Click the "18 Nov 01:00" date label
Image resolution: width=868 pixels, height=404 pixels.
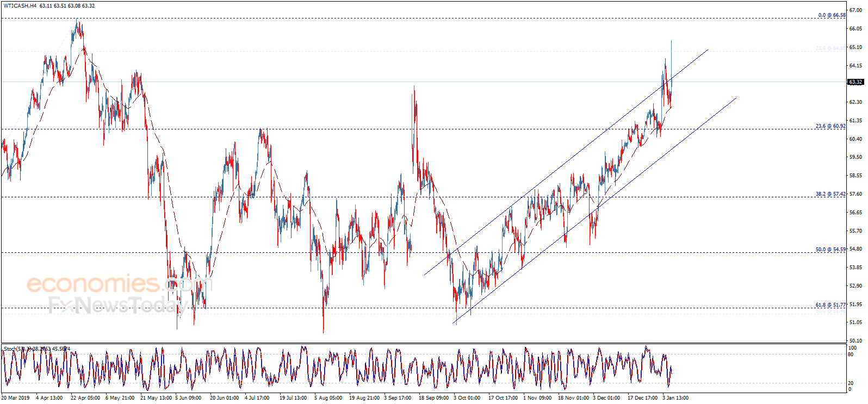click(x=573, y=398)
